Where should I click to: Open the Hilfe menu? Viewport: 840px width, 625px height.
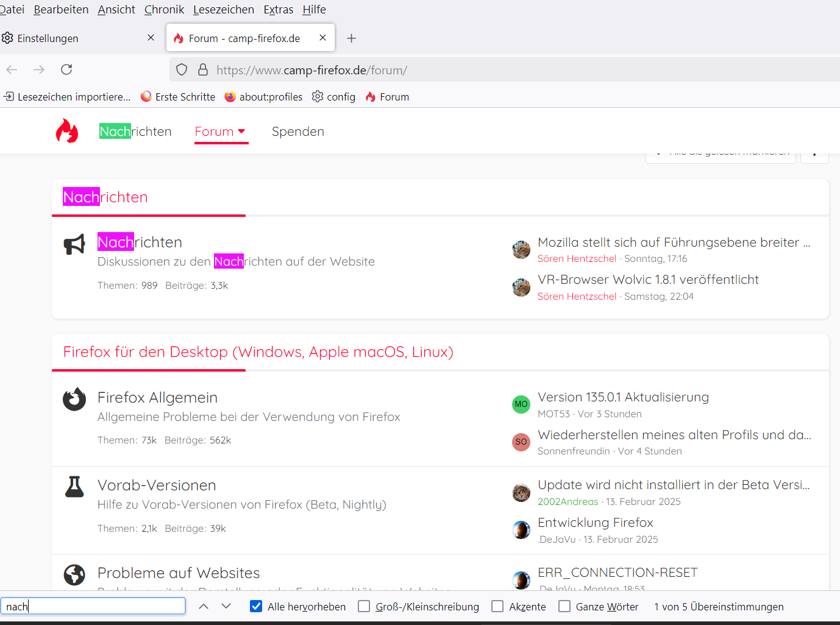315,10
